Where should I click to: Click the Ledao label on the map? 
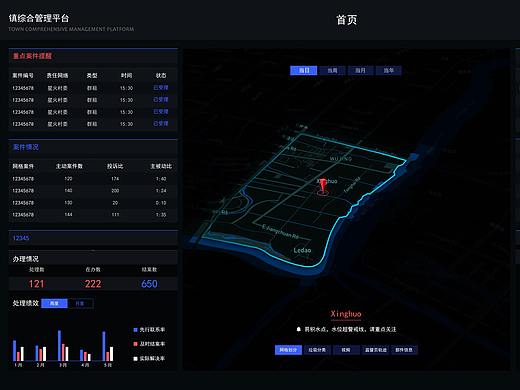tap(302, 250)
